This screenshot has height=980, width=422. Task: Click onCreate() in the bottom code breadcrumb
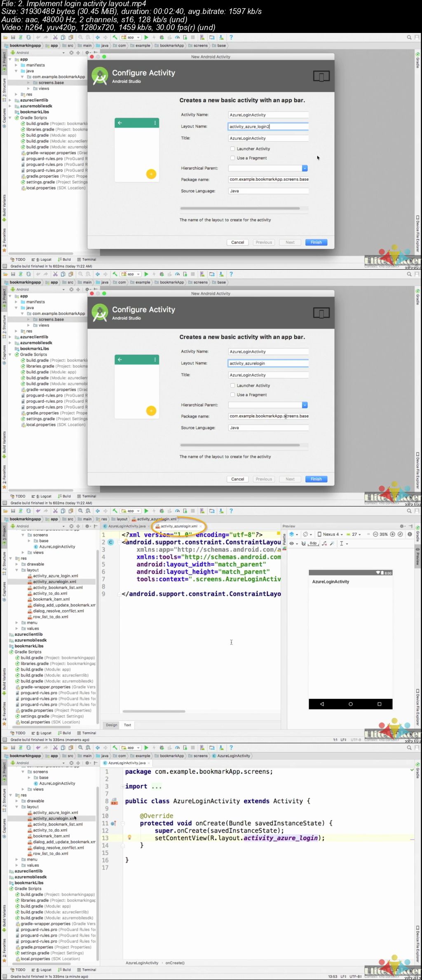click(175, 963)
